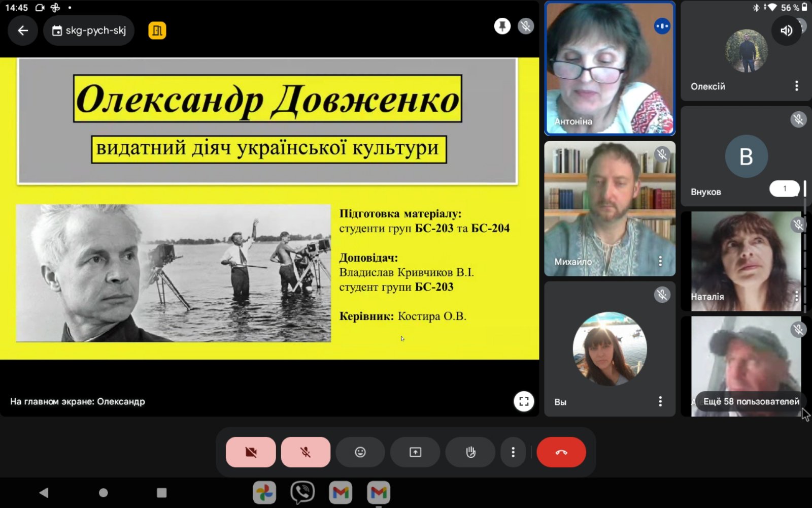Click the 'Керівник: Костира О.В.' text
Viewport: 812px width, 508px height.
pyautogui.click(x=403, y=316)
